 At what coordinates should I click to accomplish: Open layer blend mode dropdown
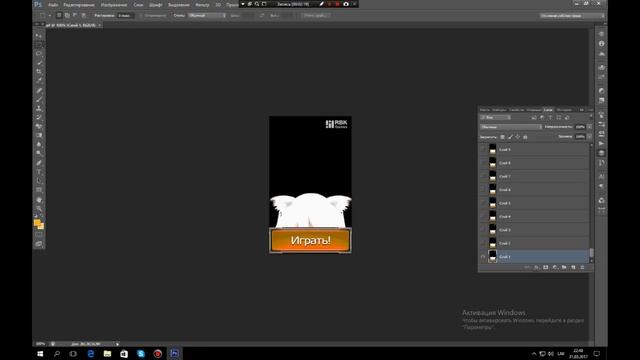tap(511, 127)
